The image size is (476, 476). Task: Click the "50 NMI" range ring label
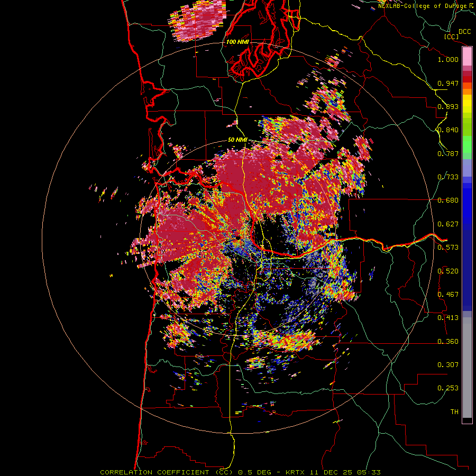tap(237, 140)
